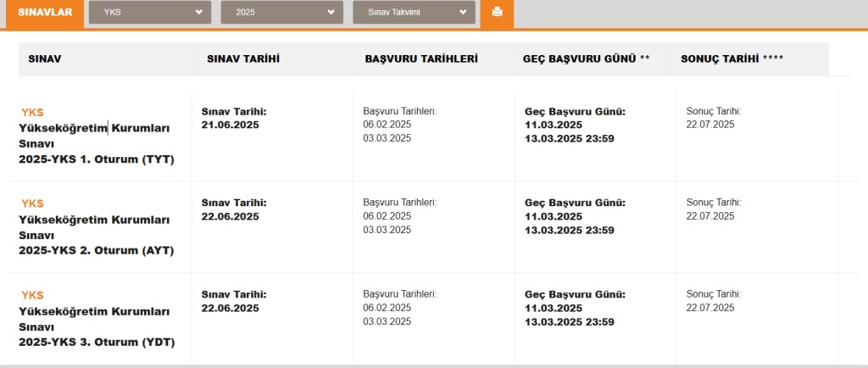
Task: Click the Geç Başvuru Günü label in the YDT row
Action: (x=576, y=294)
